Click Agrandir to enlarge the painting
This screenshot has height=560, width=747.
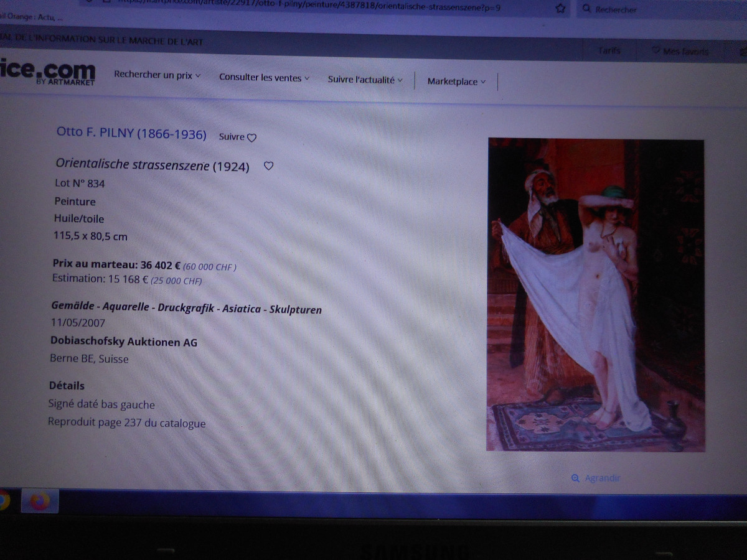(603, 478)
